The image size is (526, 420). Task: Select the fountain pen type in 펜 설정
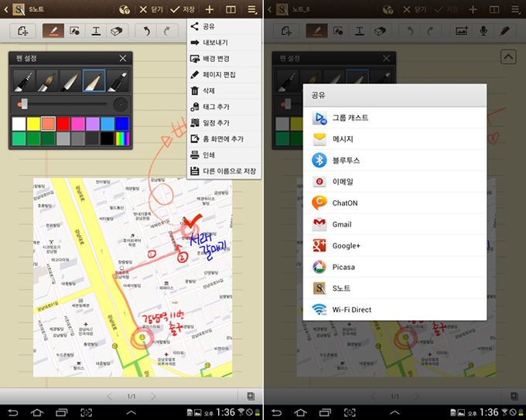25,81
